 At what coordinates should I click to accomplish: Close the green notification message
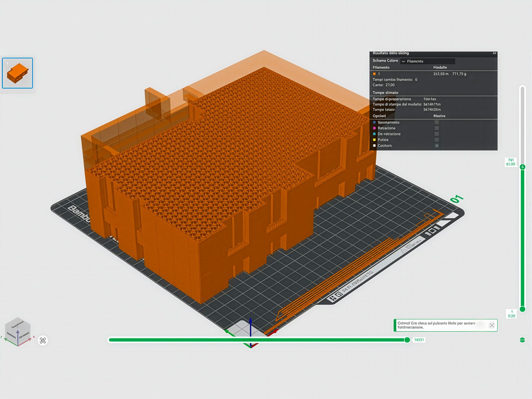pos(492,325)
